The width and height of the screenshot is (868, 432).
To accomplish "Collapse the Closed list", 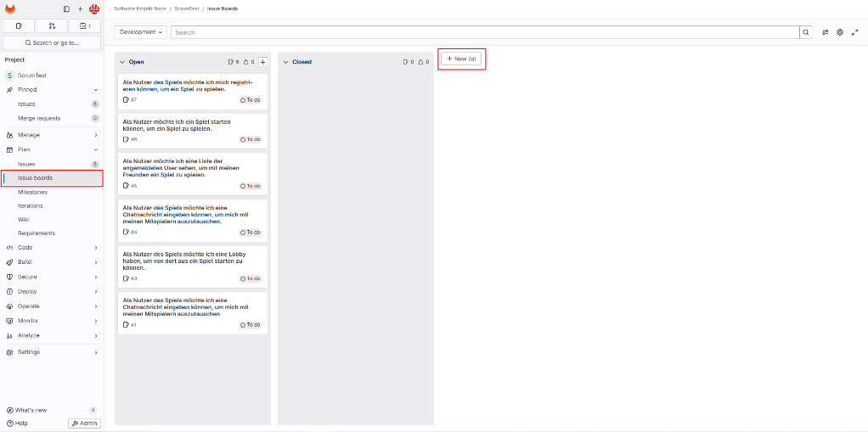I will 285,62.
